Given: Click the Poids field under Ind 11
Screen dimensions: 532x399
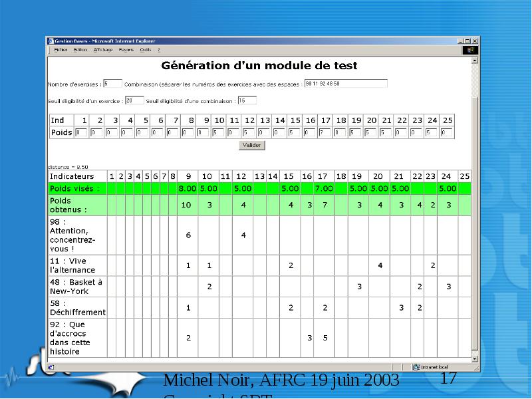Looking at the screenshot, I should [x=233, y=132].
